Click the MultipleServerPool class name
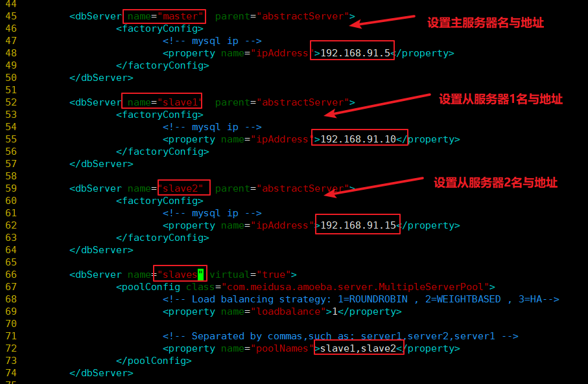This screenshot has width=588, height=384. (430, 287)
